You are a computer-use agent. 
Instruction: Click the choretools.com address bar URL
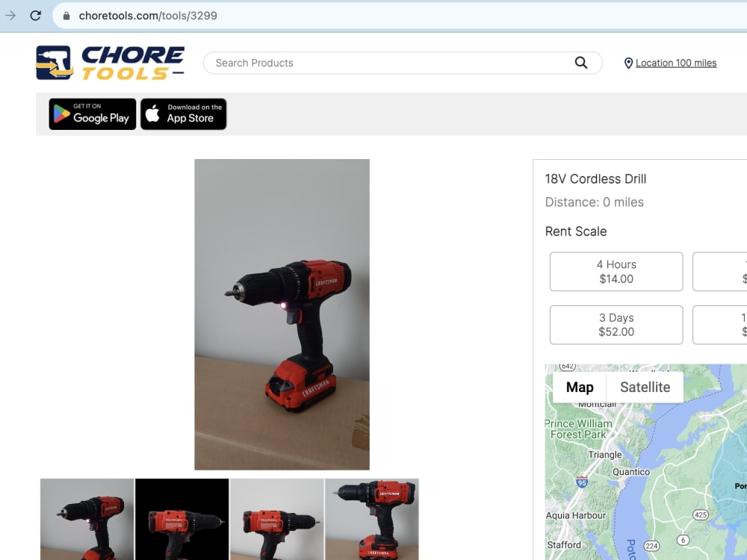148,16
